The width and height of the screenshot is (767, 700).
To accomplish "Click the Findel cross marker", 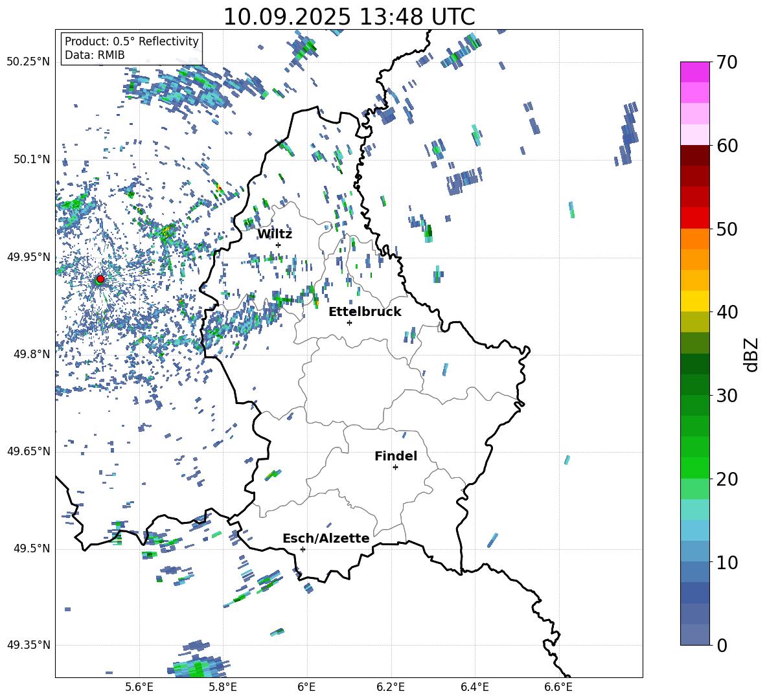I will [395, 468].
